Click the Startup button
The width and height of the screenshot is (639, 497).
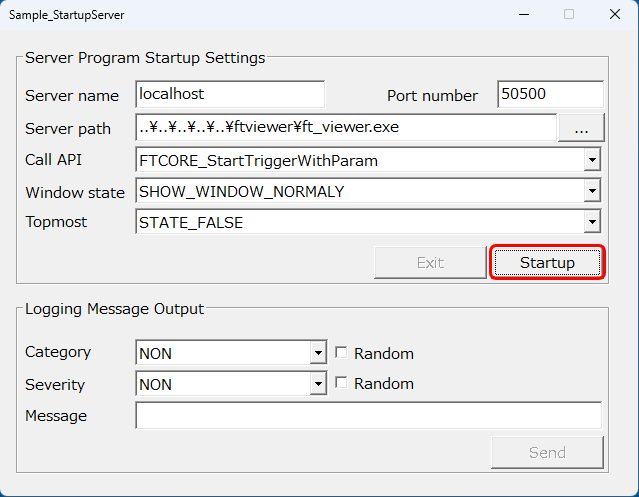[547, 262]
